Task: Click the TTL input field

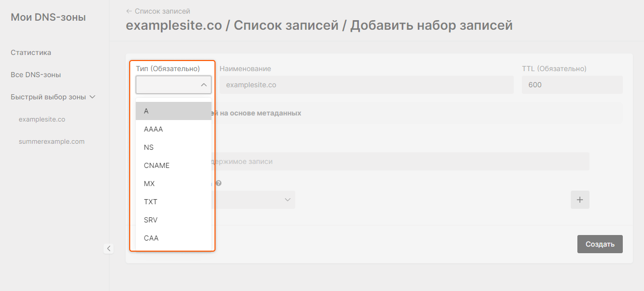Action: tap(572, 85)
